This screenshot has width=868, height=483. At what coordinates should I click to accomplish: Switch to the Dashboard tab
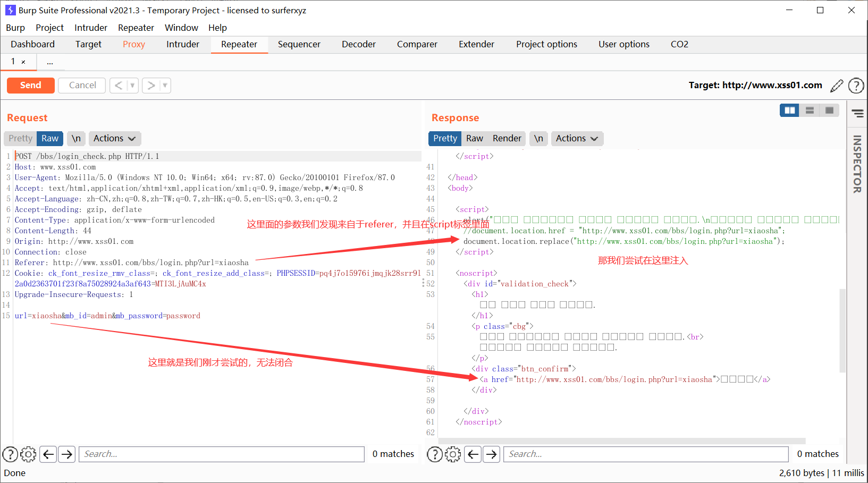coord(32,45)
